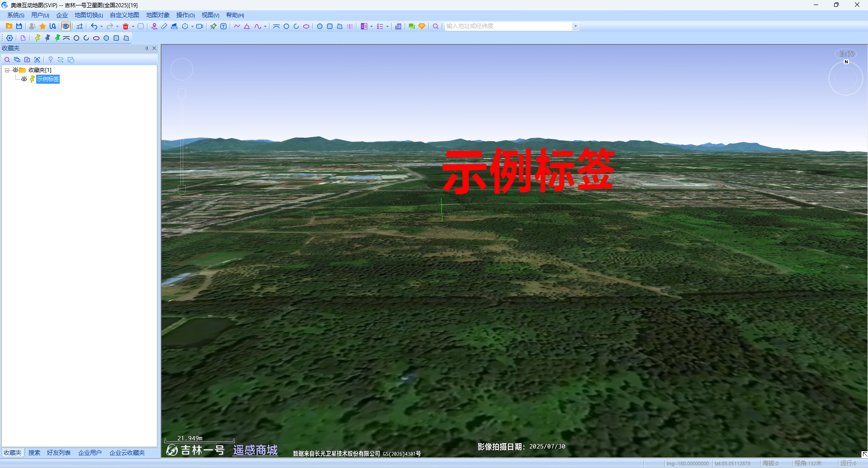
Task: Click the undo arrow icon
Action: tap(94, 26)
